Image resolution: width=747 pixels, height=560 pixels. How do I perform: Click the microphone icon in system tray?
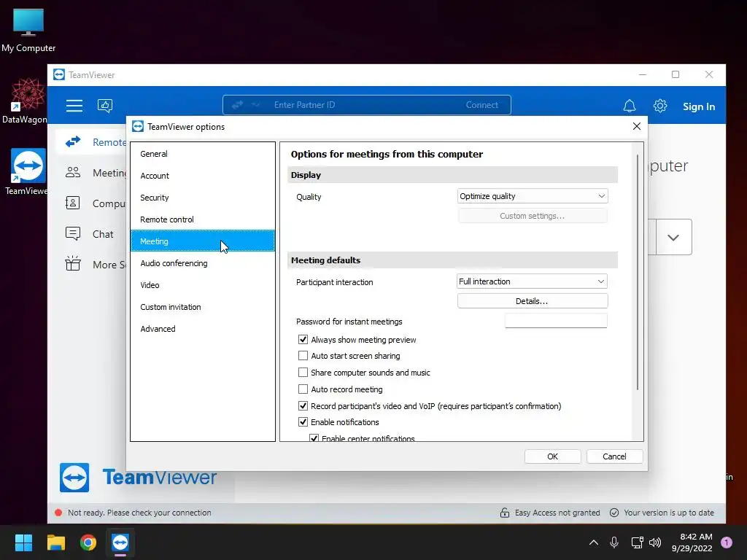click(614, 542)
